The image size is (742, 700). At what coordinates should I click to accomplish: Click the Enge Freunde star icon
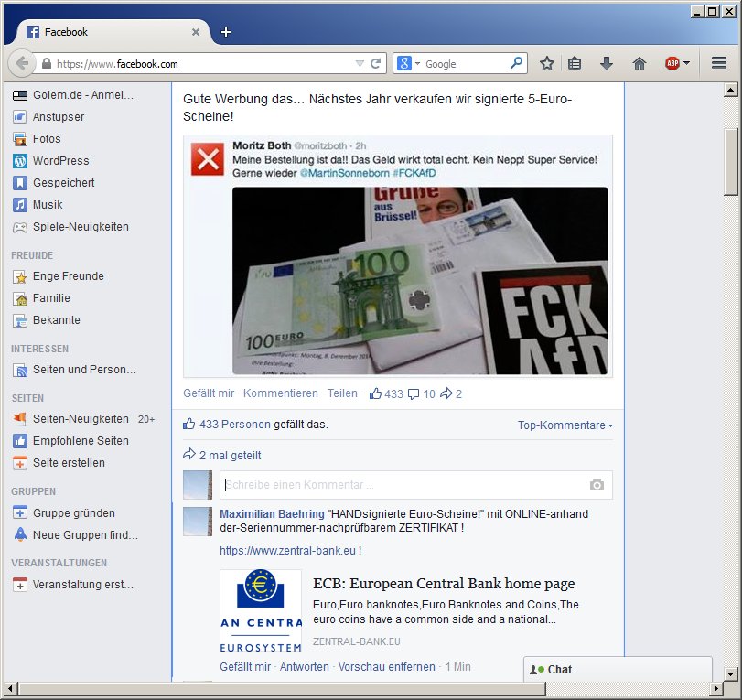[20, 276]
